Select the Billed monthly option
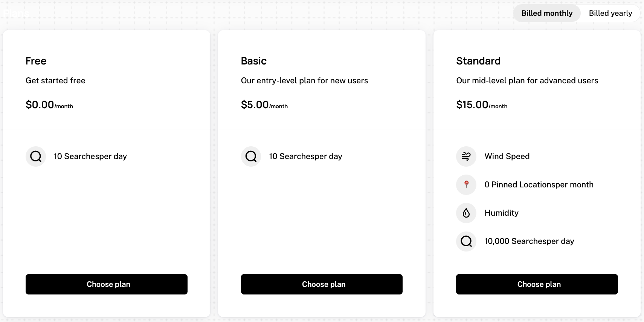Viewport: 644px width, 322px height. 546,13
